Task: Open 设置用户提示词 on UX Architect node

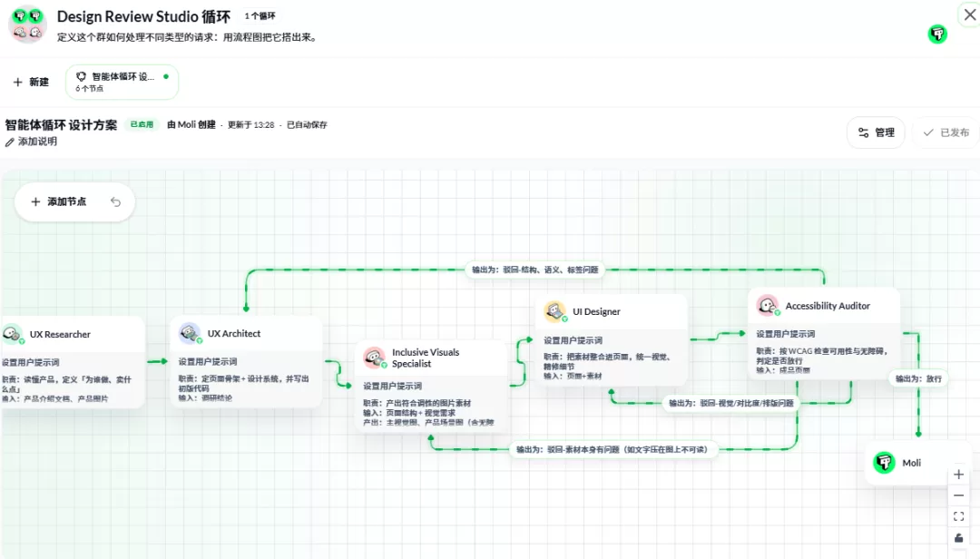Action: (208, 361)
